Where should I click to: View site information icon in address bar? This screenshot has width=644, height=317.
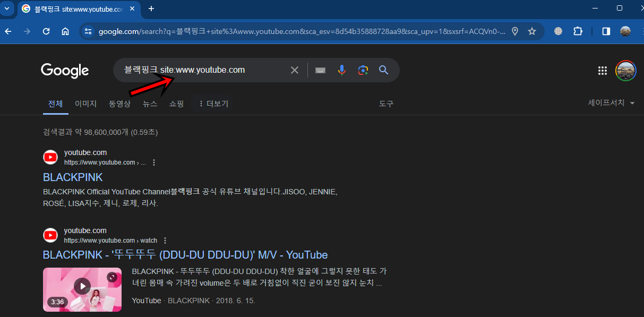pyautogui.click(x=88, y=31)
